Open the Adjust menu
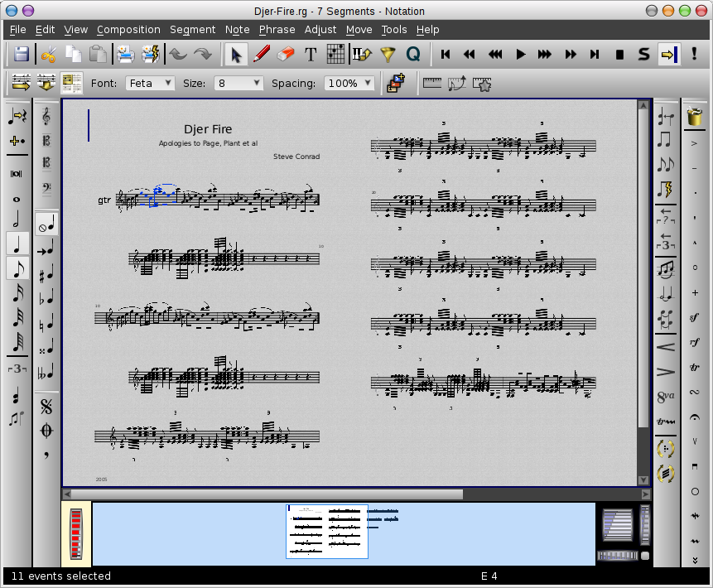713x588 pixels. 320,30
